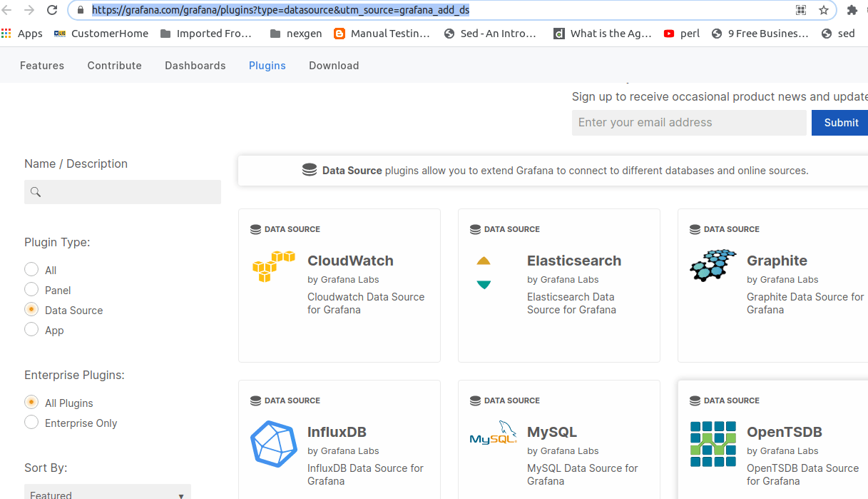Screen dimensions: 868x499
Task: Click the MySQL dolphin logo
Action: tap(494, 433)
